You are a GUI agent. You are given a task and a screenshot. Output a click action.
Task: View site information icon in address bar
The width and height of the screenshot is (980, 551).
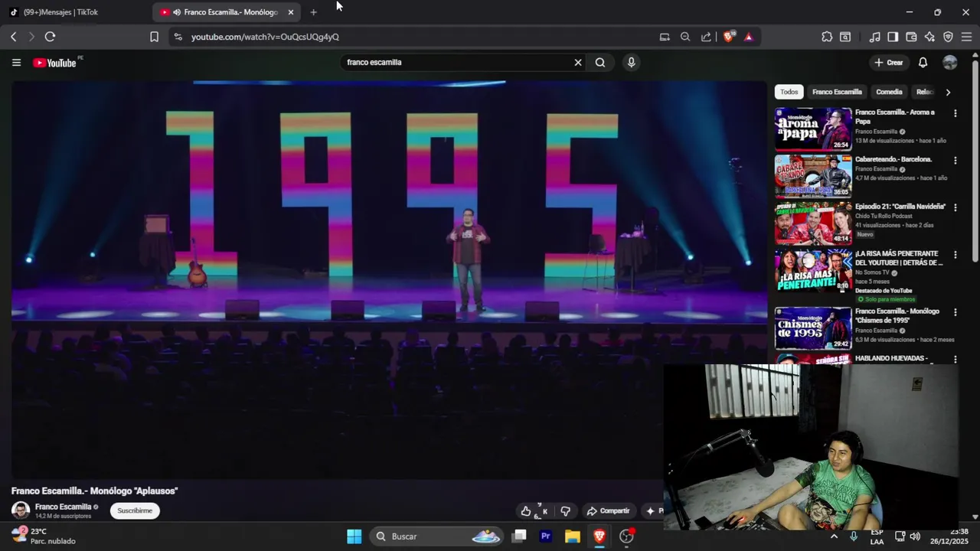coord(178,37)
